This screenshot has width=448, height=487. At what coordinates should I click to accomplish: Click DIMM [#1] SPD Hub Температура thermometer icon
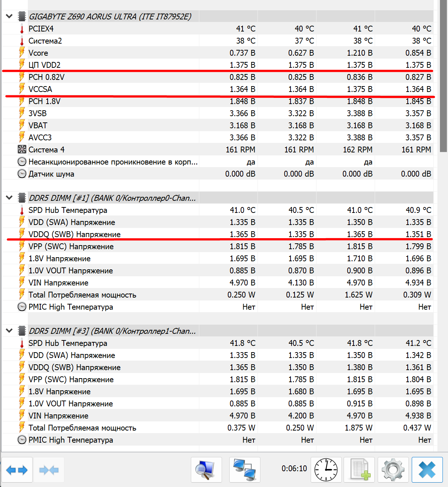coord(22,210)
